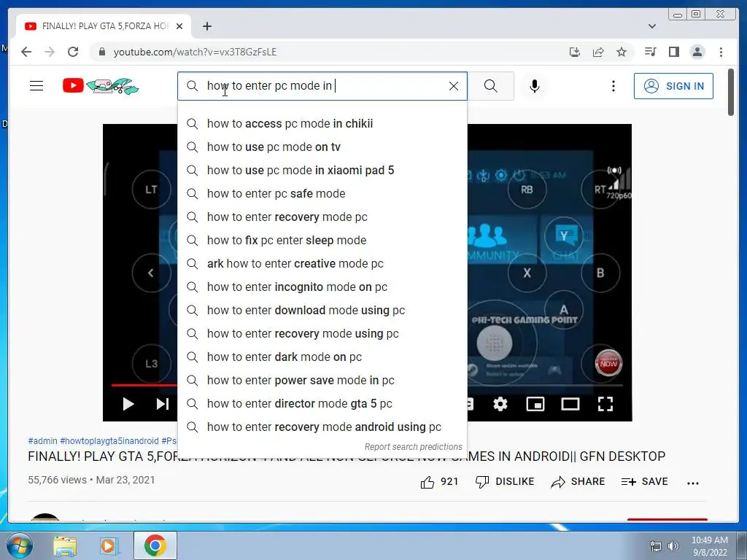
Task: Share the video
Action: pyautogui.click(x=578, y=482)
